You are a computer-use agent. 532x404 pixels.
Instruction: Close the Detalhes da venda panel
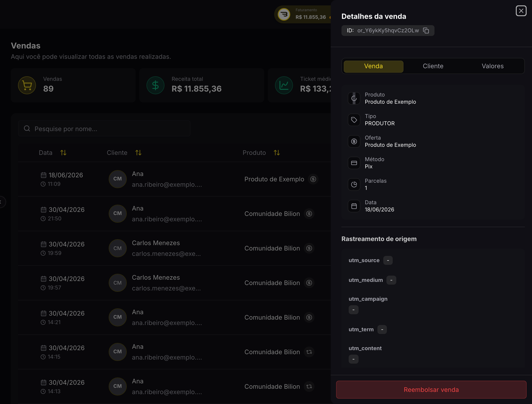pyautogui.click(x=521, y=11)
